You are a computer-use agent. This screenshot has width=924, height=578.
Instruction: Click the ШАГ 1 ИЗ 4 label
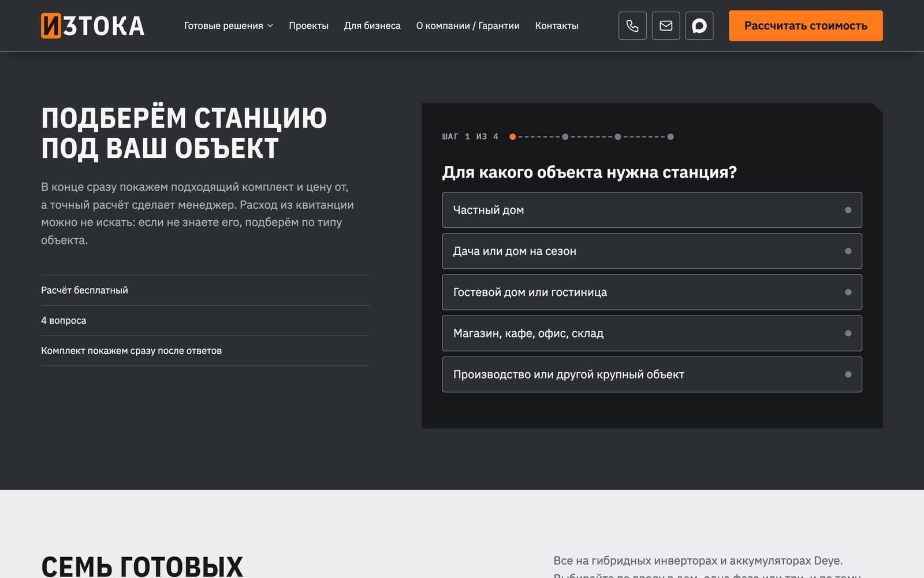470,137
